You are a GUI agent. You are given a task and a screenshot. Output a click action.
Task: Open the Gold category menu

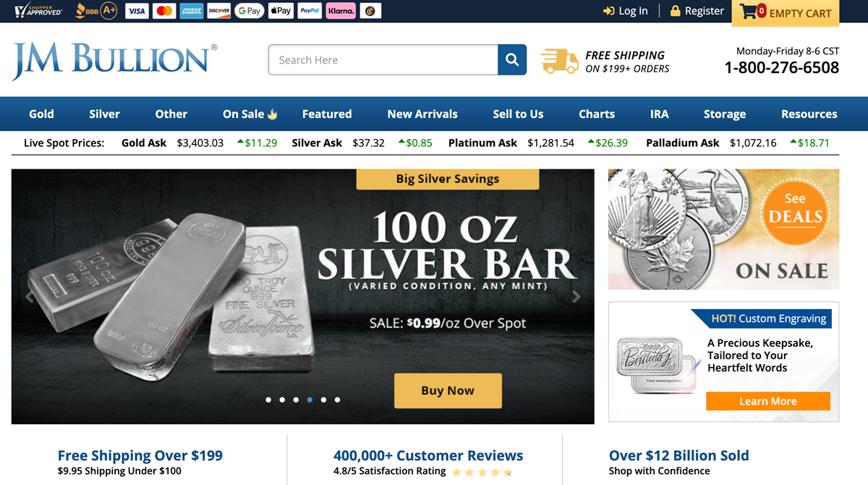click(41, 114)
